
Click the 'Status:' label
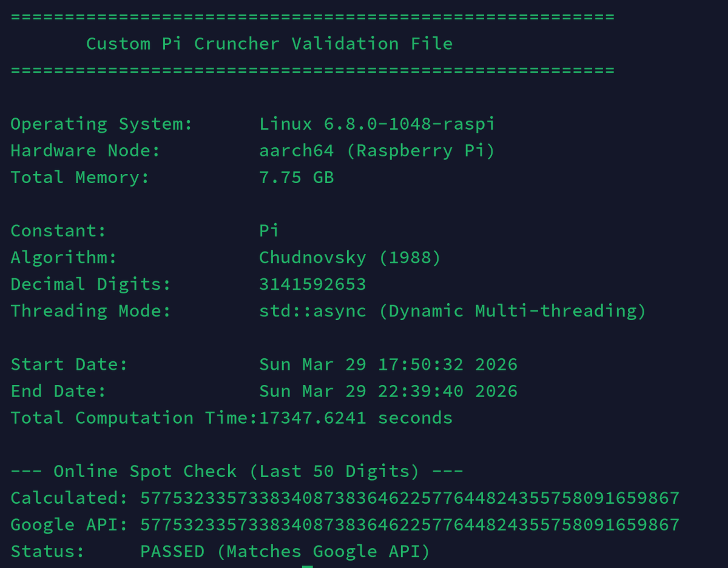click(x=47, y=551)
